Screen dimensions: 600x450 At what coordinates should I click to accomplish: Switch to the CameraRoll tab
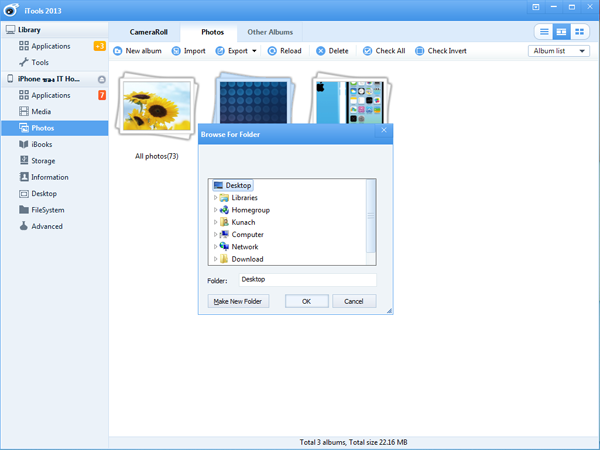point(147,33)
